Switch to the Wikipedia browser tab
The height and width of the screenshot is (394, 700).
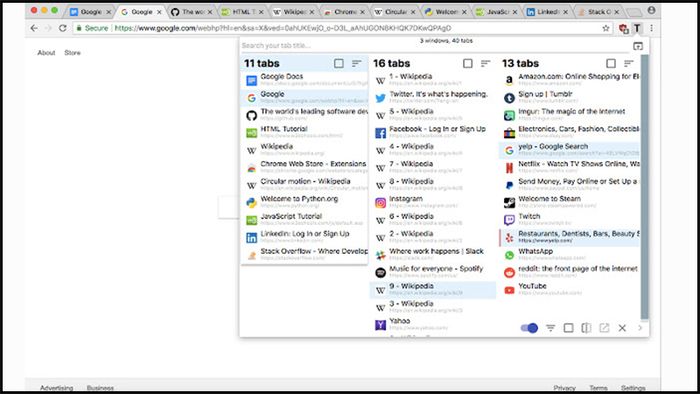pos(293,12)
